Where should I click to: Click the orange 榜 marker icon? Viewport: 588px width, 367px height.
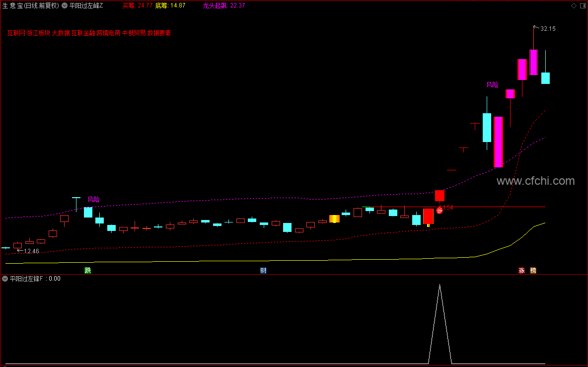(x=533, y=270)
